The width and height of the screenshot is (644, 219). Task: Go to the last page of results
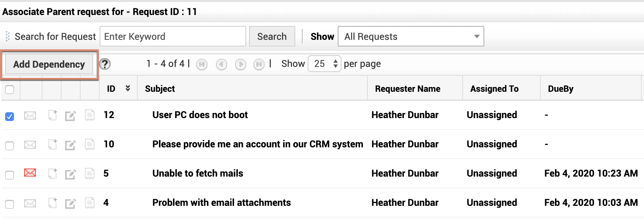[259, 64]
